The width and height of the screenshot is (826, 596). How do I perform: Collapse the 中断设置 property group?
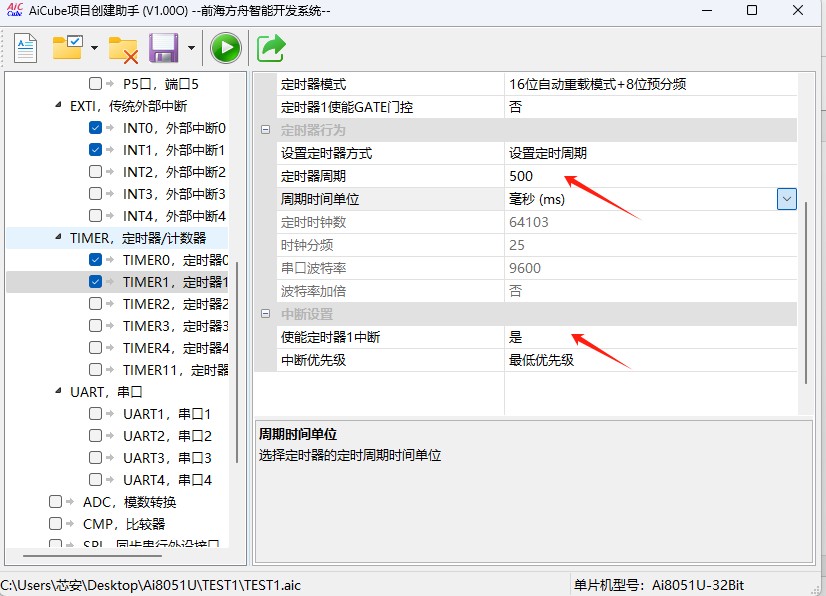(x=266, y=314)
